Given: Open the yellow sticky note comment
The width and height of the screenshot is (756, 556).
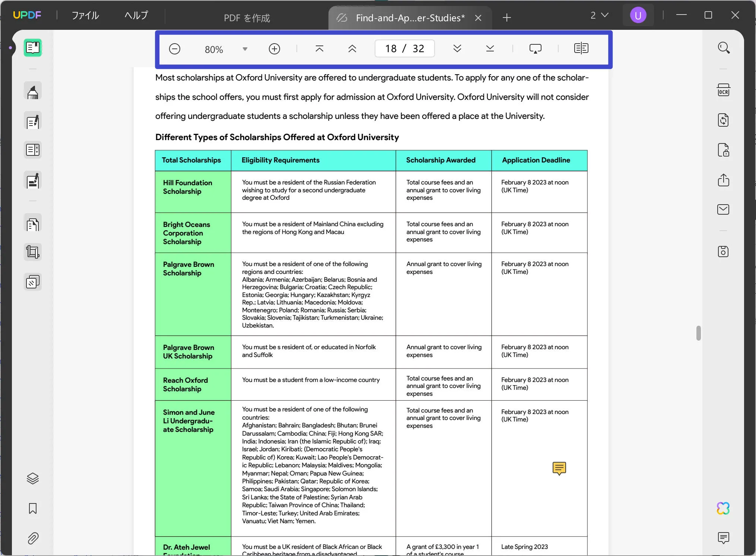Looking at the screenshot, I should tap(559, 468).
